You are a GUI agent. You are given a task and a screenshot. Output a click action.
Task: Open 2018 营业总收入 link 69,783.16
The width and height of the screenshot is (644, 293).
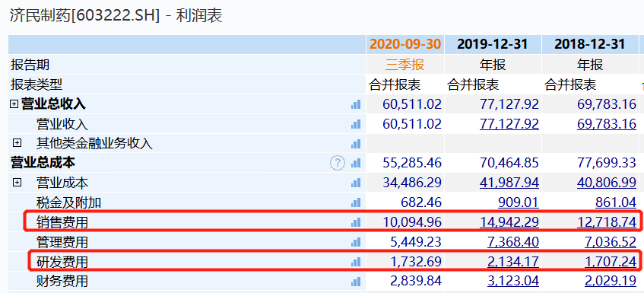click(x=607, y=104)
